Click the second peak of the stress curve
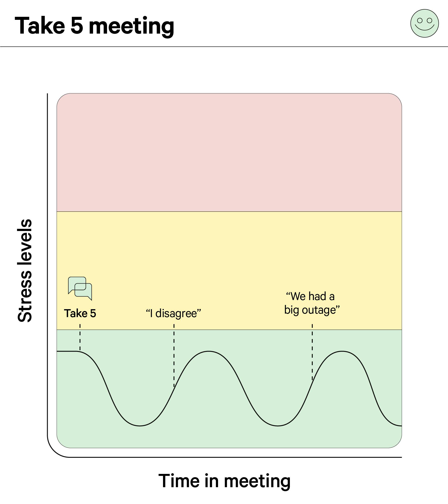Screen dimensions: 448x504 tap(342, 351)
